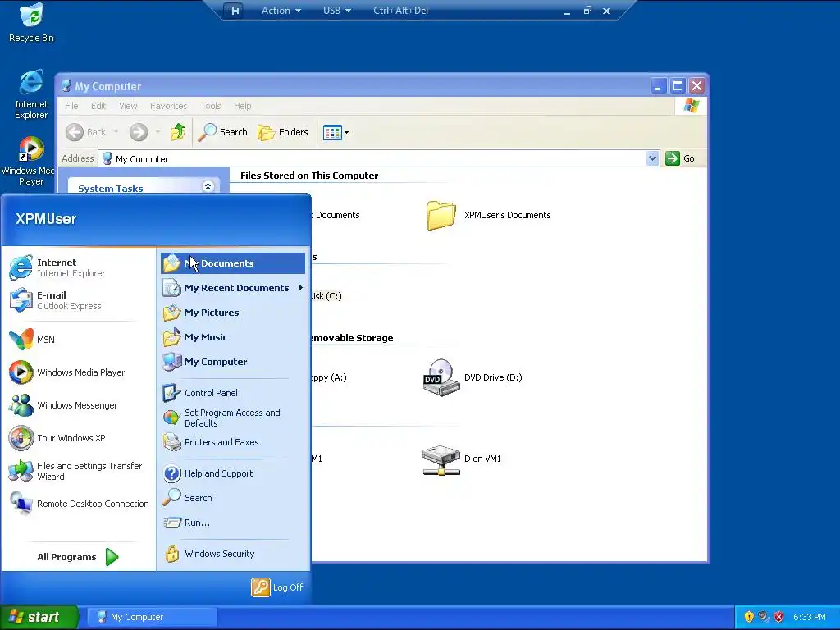The image size is (840, 630).
Task: Open Internet Explorer desktop shortcut
Action: [31, 94]
